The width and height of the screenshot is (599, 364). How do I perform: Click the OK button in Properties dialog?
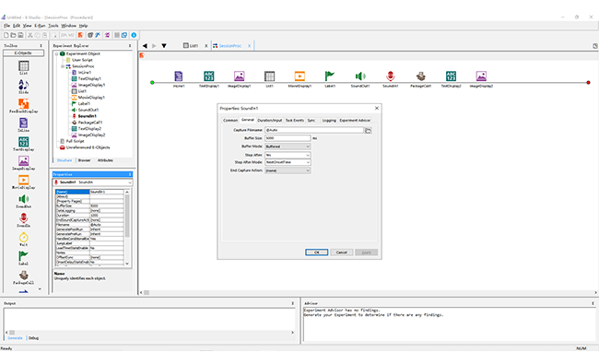click(317, 252)
